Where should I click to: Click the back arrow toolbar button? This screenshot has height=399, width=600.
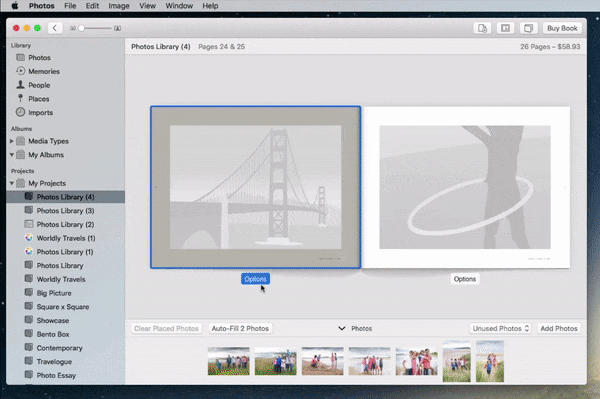[55, 28]
